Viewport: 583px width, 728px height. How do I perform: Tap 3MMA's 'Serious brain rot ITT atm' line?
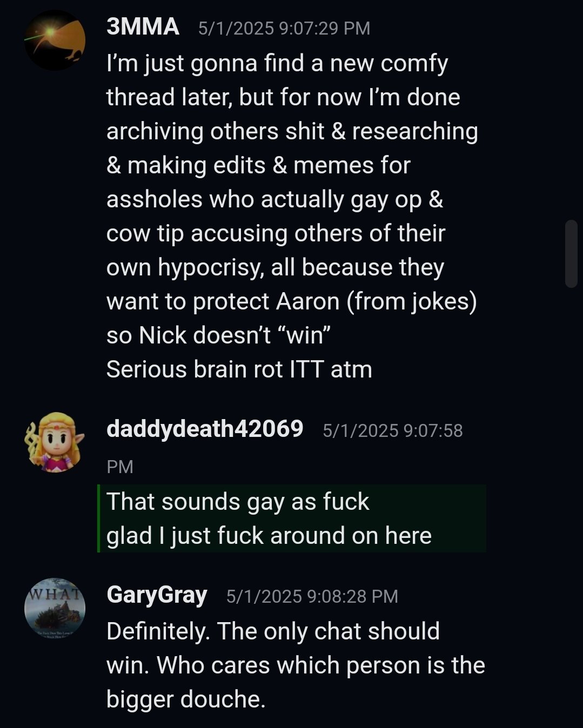(239, 369)
